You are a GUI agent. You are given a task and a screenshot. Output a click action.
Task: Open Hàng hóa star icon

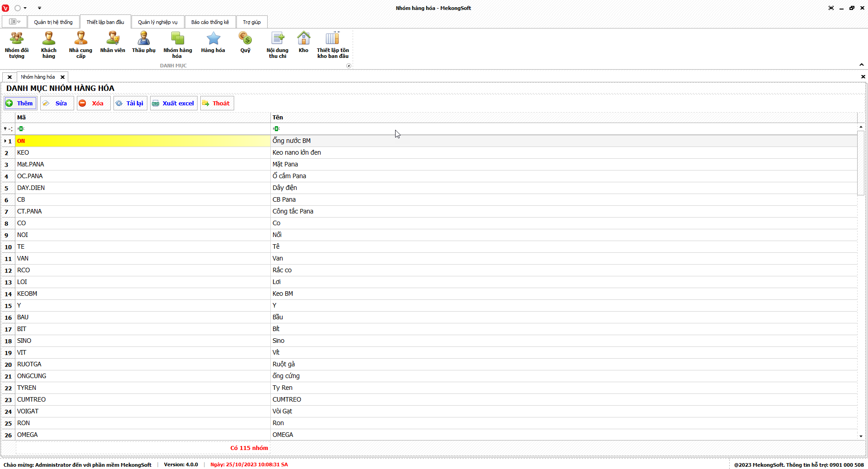click(x=213, y=43)
